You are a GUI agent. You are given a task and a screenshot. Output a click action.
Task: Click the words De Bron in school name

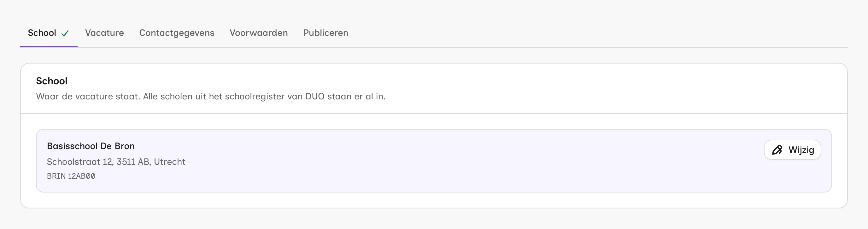[x=118, y=146]
